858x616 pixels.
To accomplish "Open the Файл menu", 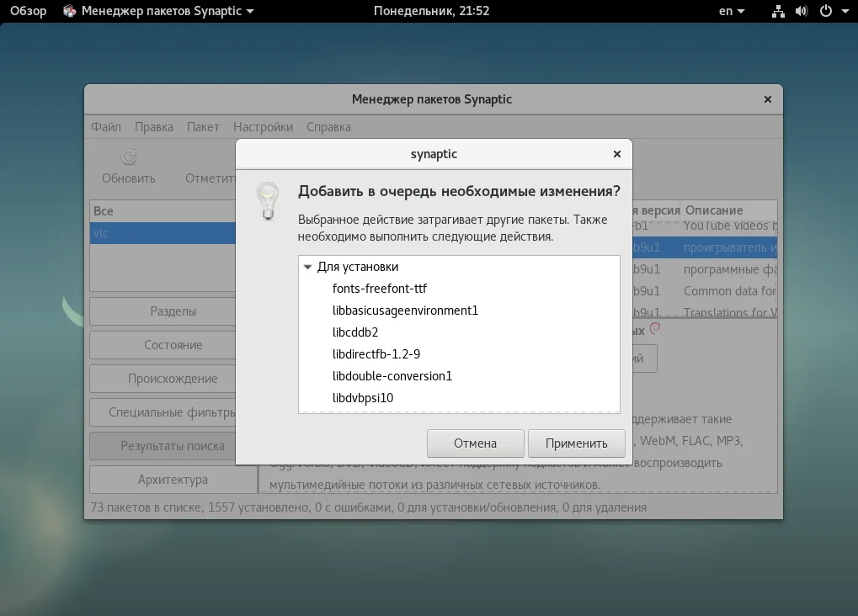I will [x=105, y=127].
